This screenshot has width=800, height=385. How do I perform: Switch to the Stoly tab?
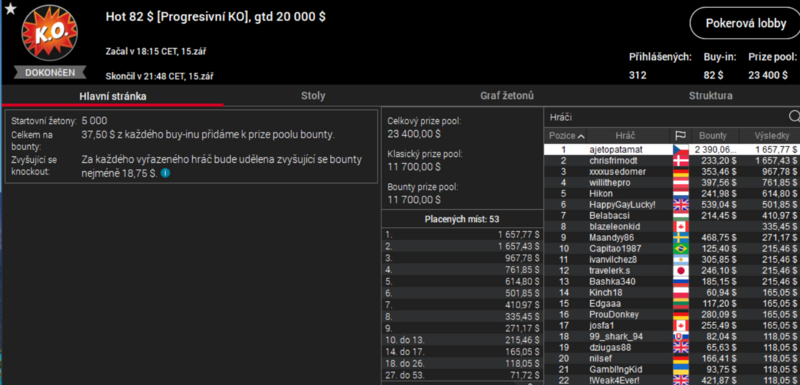[x=313, y=96]
